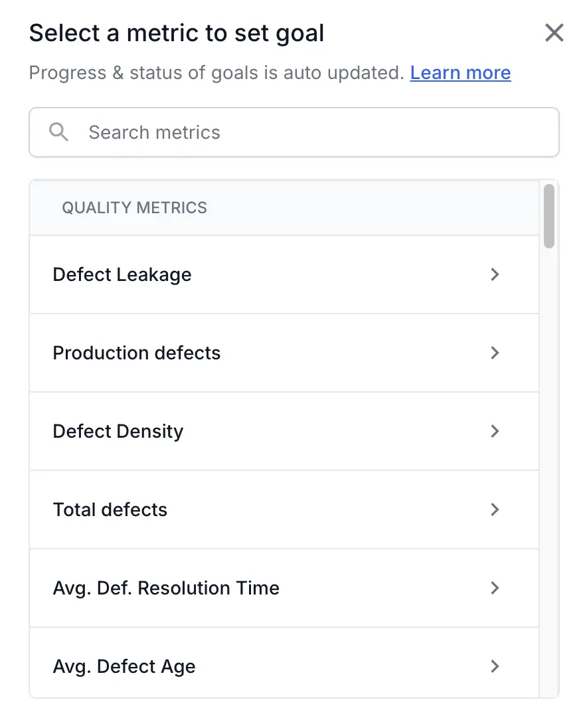Click inside the Search metrics field
The image size is (587, 728).
(266, 132)
